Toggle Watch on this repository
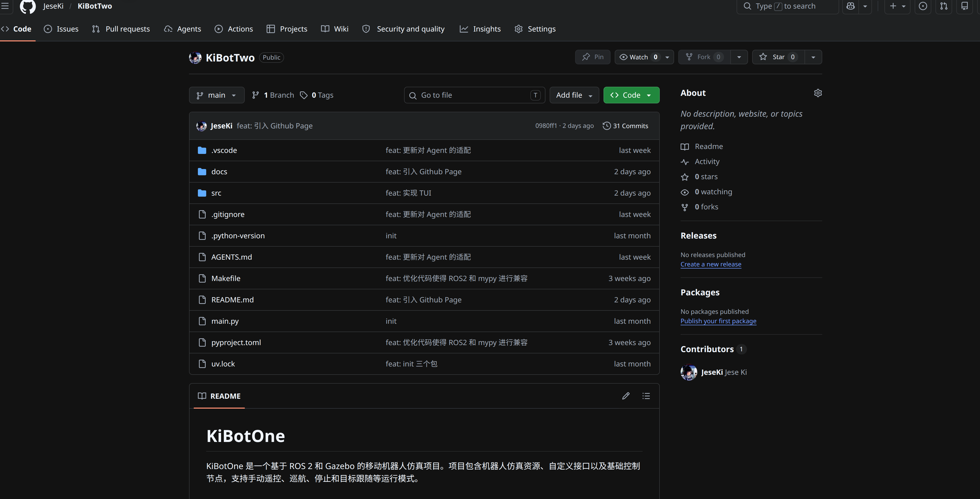The width and height of the screenshot is (980, 499). (638, 57)
